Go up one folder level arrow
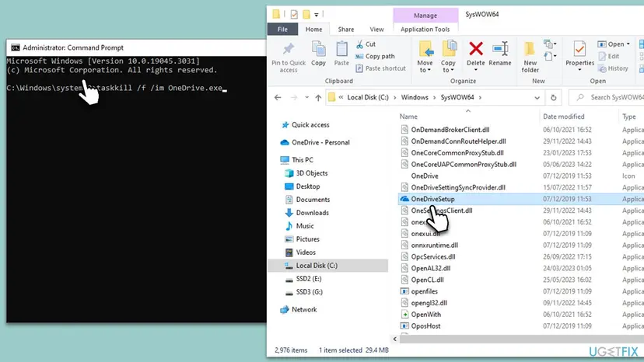Screen dimensions: 644x362 coord(318,97)
